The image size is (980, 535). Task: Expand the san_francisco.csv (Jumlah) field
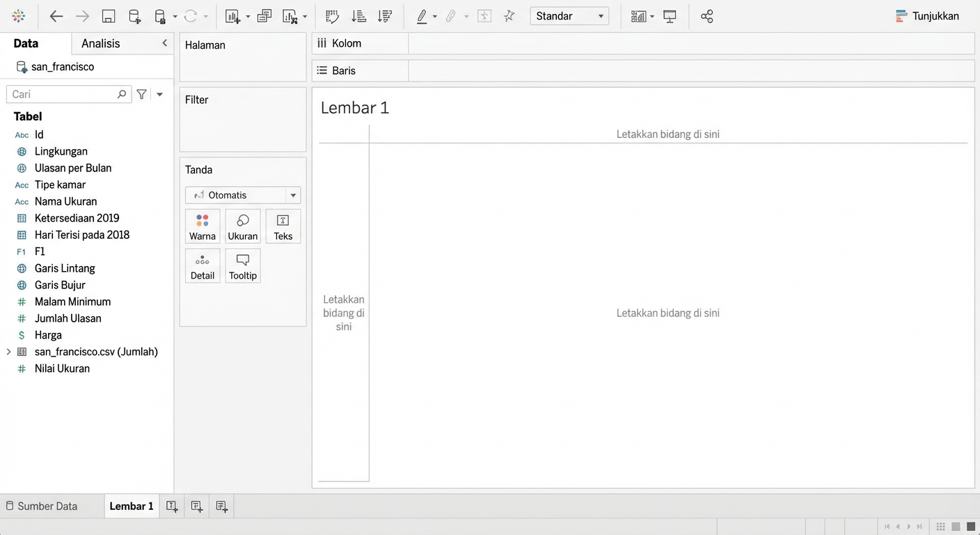pos(8,352)
